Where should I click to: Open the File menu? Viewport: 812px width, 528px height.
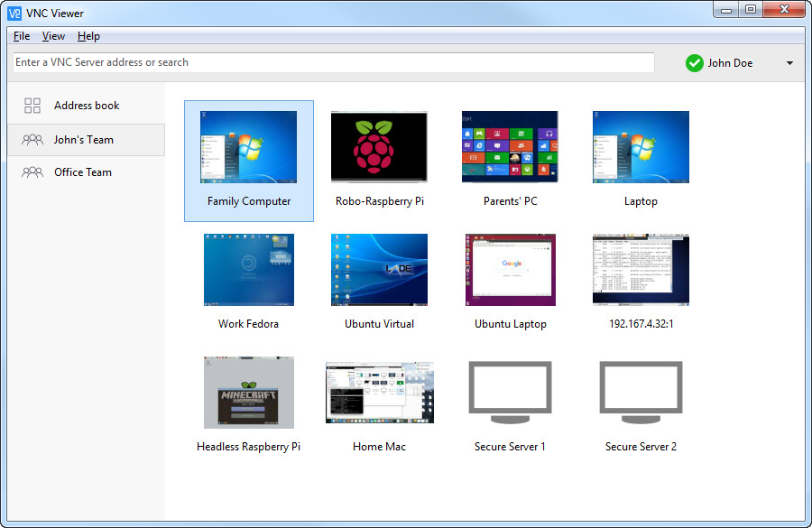pyautogui.click(x=21, y=36)
